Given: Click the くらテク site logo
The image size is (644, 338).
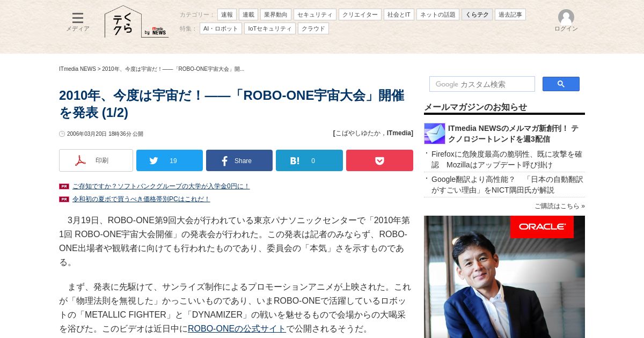Looking at the screenshot, I should (x=123, y=22).
